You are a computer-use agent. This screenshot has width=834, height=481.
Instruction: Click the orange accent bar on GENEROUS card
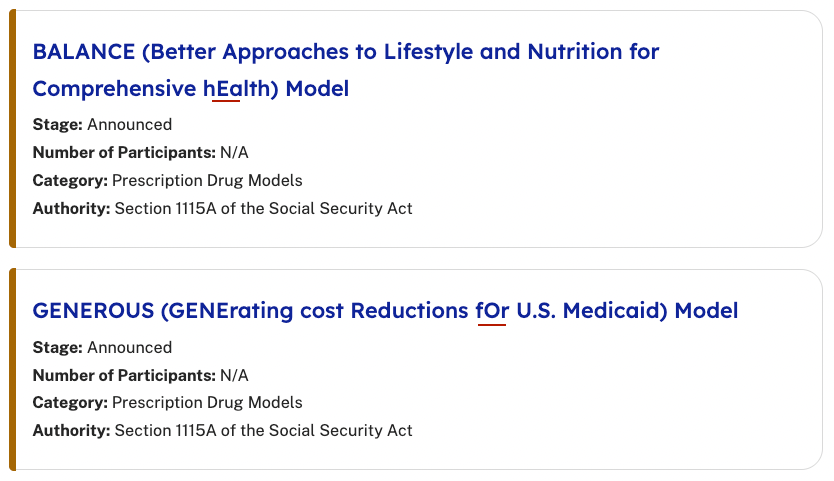click(13, 369)
